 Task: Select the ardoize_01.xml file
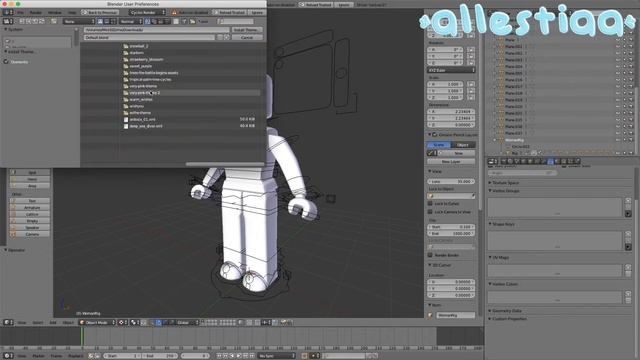(x=142, y=120)
